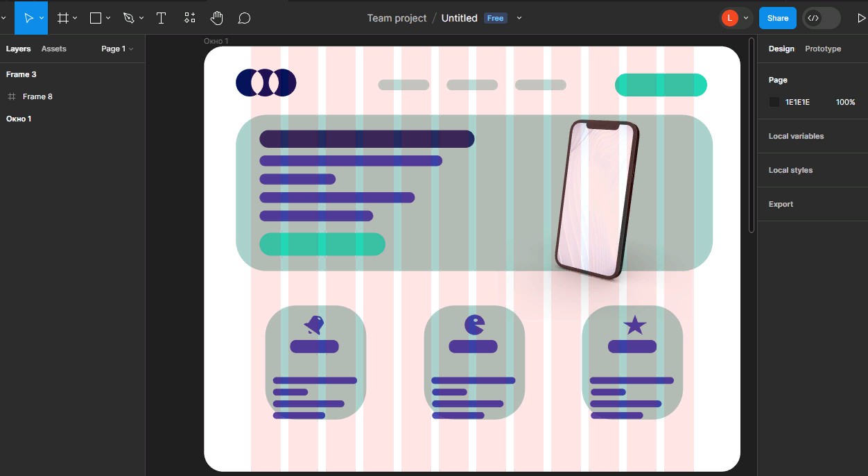The height and width of the screenshot is (476, 868).
Task: Select the Hand tool
Action: tap(217, 18)
